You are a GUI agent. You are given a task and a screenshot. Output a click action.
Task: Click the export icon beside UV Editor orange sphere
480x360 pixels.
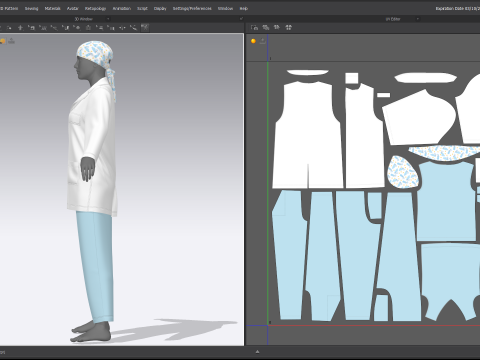263,41
